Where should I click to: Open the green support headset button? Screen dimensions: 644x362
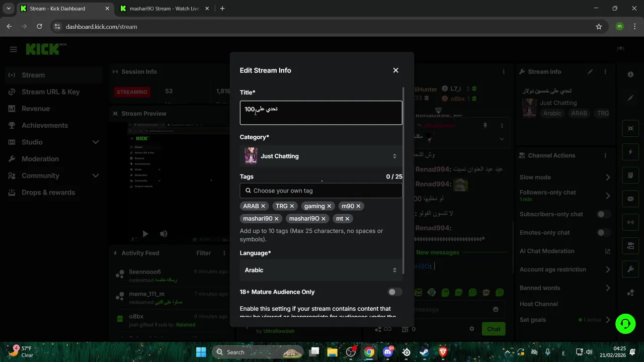point(625,324)
